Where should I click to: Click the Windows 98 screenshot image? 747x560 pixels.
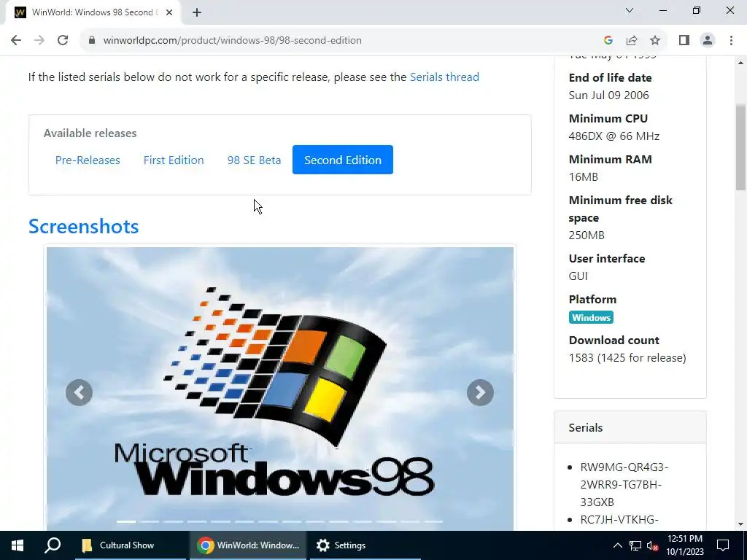[280, 388]
